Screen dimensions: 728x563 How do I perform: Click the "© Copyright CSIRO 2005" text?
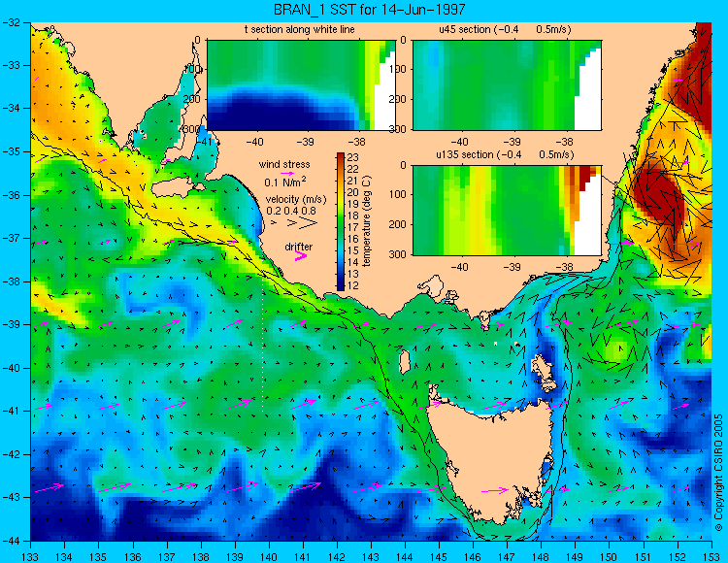(718, 473)
